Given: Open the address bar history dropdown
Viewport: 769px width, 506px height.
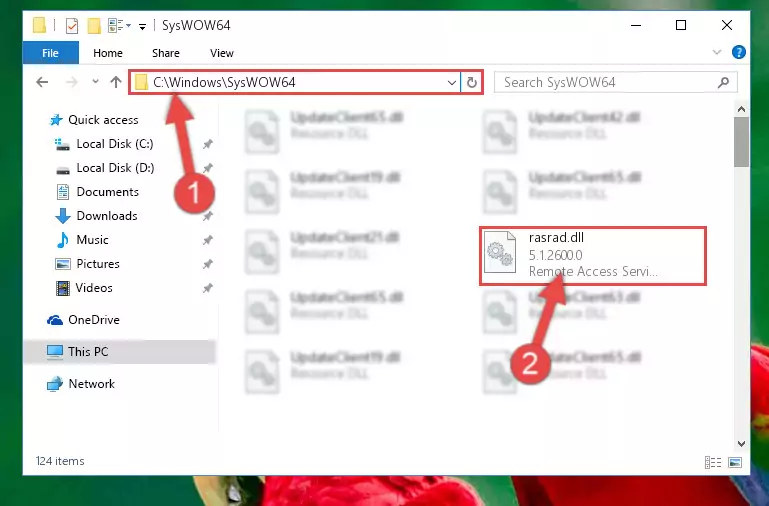Looking at the screenshot, I should 452,82.
